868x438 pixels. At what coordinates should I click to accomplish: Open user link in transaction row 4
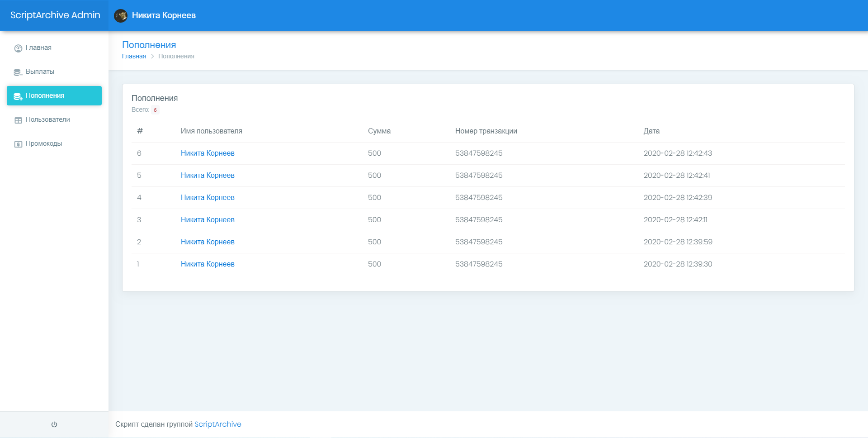tap(208, 198)
